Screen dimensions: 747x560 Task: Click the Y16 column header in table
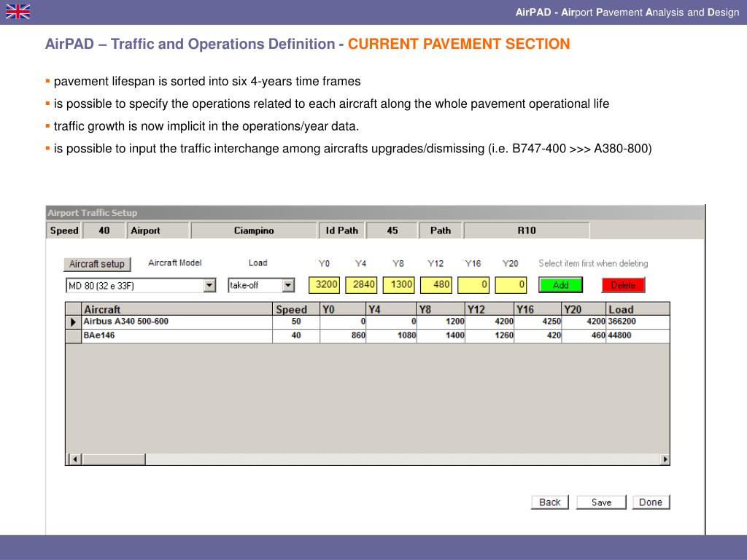click(x=538, y=309)
